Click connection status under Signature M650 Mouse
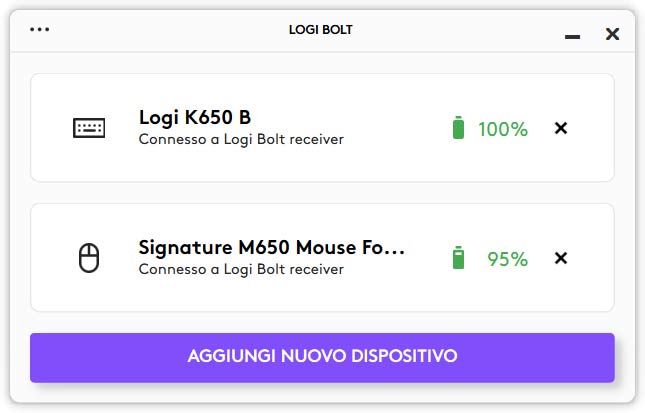This screenshot has height=413, width=645. tap(241, 270)
